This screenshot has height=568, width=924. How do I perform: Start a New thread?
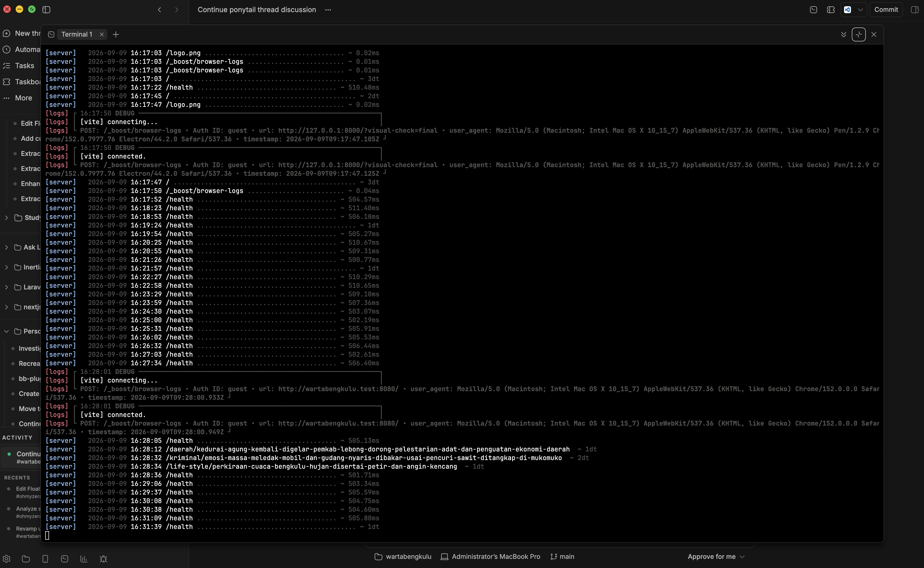(22, 33)
